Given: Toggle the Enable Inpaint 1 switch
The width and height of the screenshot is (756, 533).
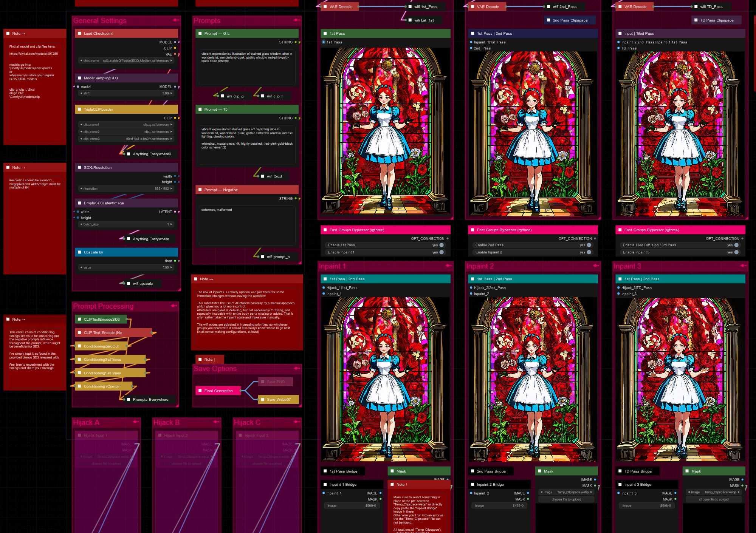Looking at the screenshot, I should (x=442, y=252).
